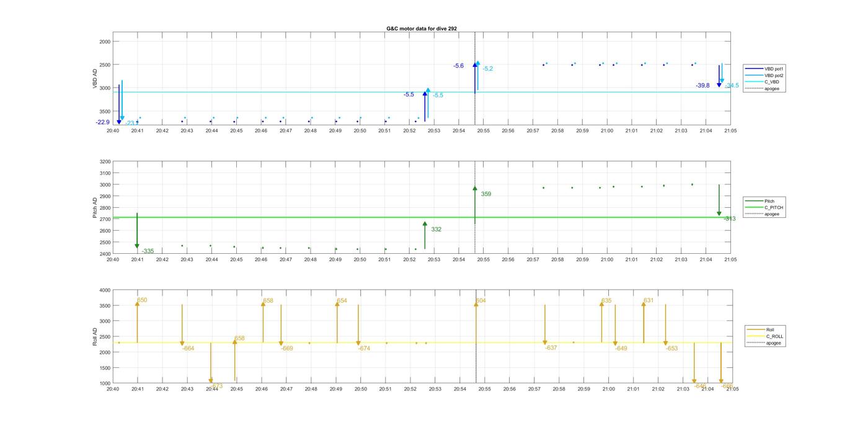Click the '-5.2' VBD value label
The height and width of the screenshot is (430, 868).
pyautogui.click(x=488, y=69)
